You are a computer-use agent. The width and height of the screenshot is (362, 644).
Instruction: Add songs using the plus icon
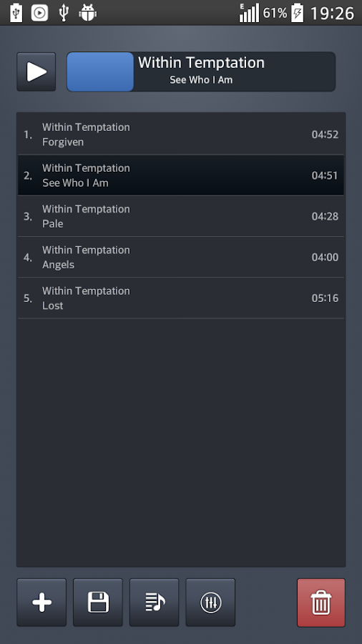coord(41,602)
